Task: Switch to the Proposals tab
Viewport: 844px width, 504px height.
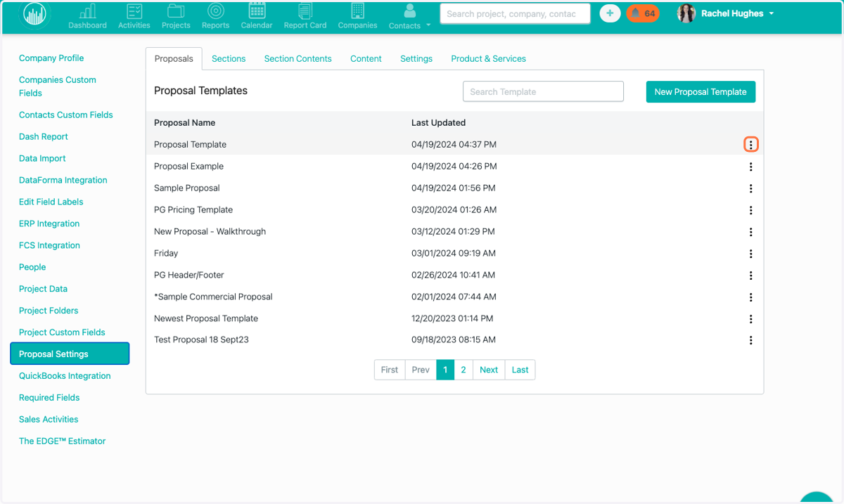Action: tap(174, 58)
